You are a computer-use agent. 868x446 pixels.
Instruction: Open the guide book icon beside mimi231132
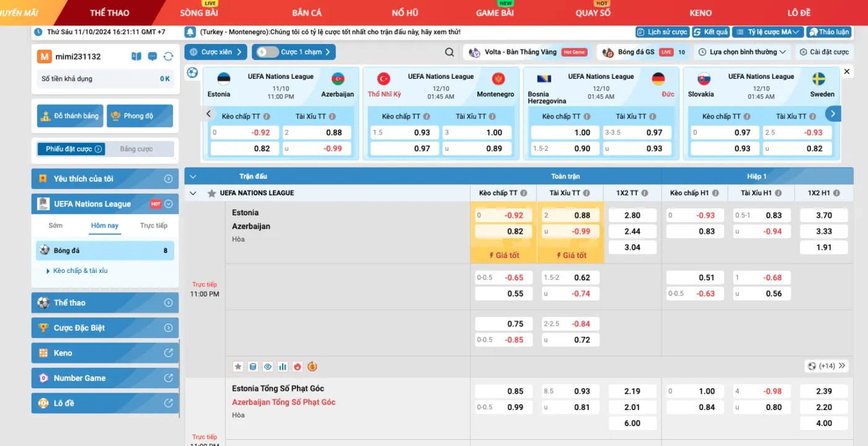[136, 56]
